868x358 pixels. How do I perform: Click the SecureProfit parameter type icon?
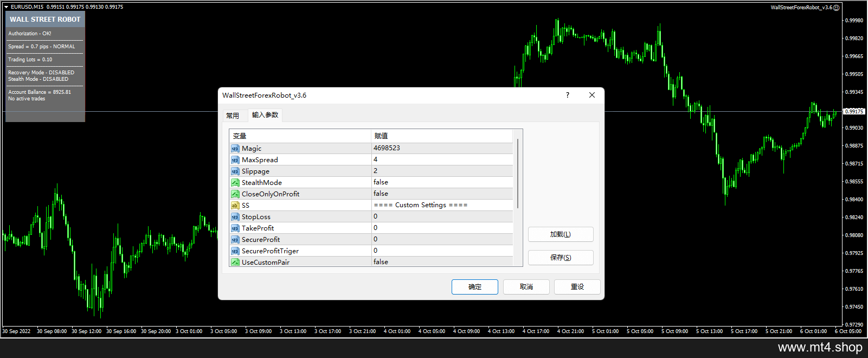[x=235, y=240]
